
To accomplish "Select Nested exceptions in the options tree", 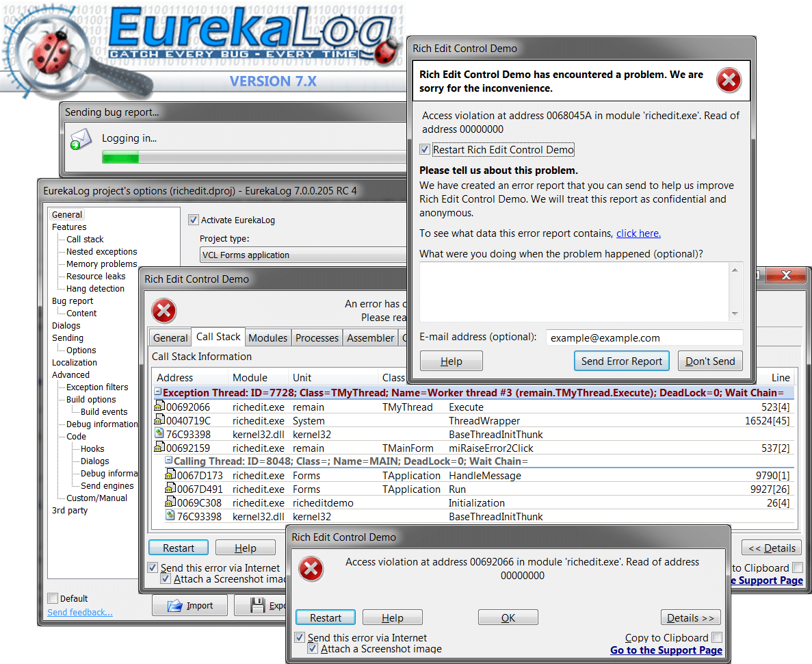I will pyautogui.click(x=101, y=251).
